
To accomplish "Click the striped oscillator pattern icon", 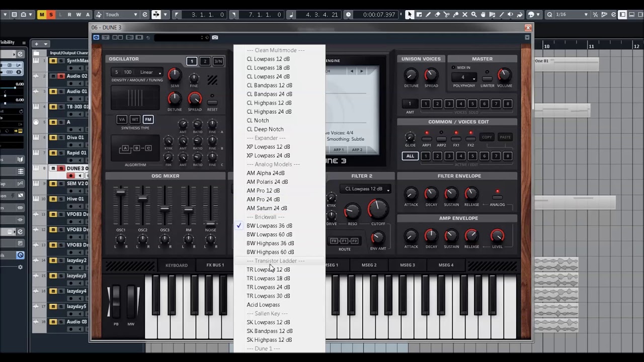I will (212, 80).
